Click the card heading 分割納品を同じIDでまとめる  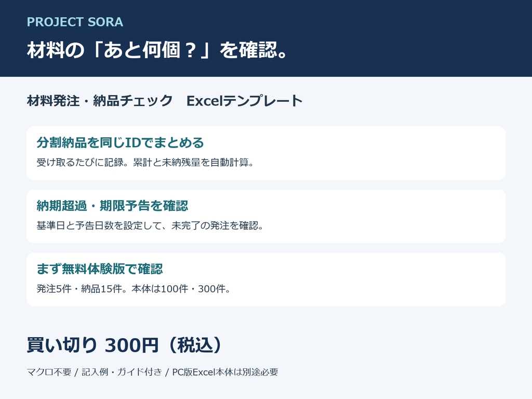pyautogui.click(x=120, y=142)
